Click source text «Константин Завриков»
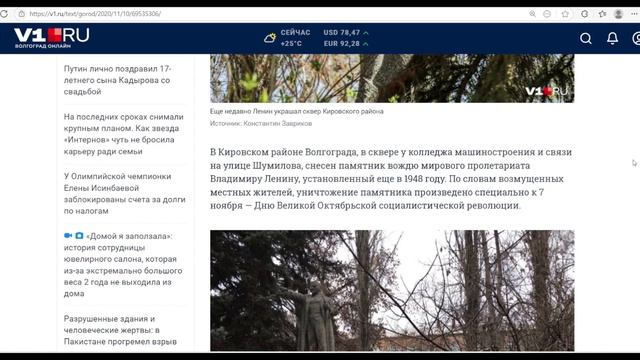This screenshot has height=360, width=640. pos(278,123)
